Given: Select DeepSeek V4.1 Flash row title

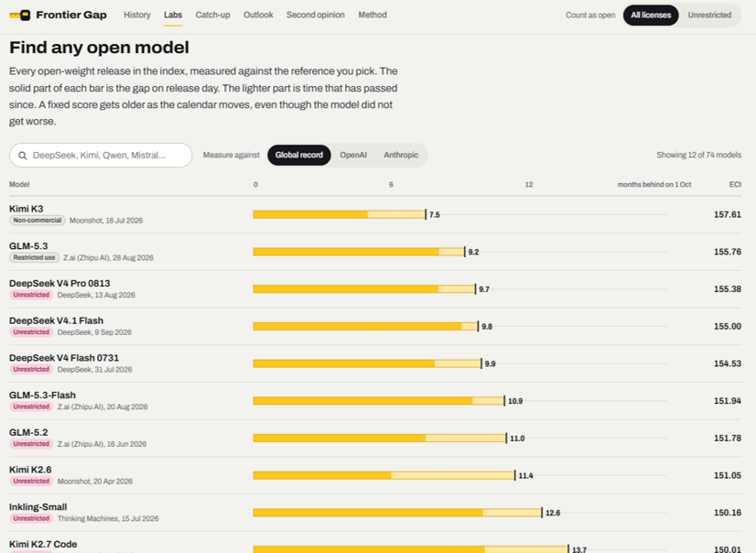Looking at the screenshot, I should tap(56, 320).
